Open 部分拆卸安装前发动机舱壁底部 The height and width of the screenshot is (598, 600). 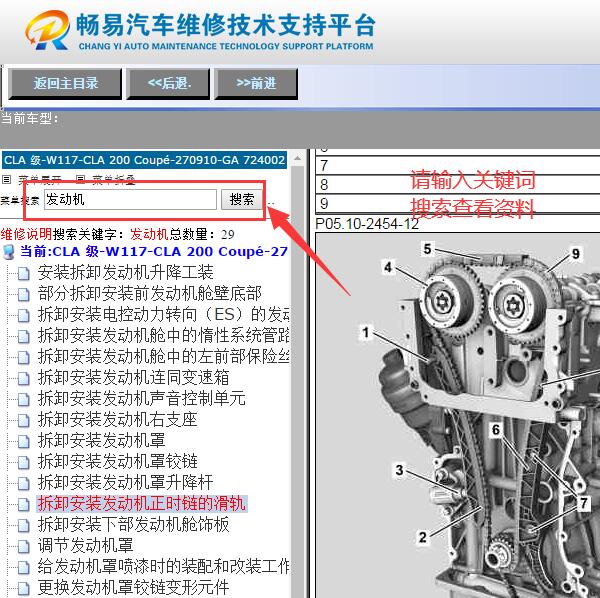click(150, 294)
